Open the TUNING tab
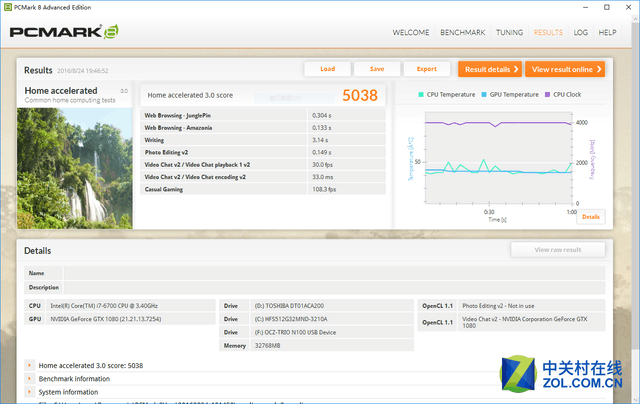 (x=509, y=33)
